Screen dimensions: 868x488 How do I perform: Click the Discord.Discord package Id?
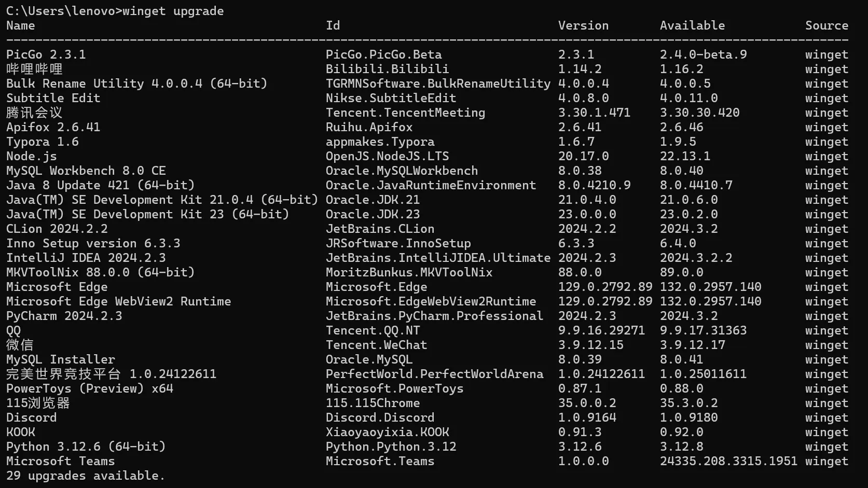point(380,417)
